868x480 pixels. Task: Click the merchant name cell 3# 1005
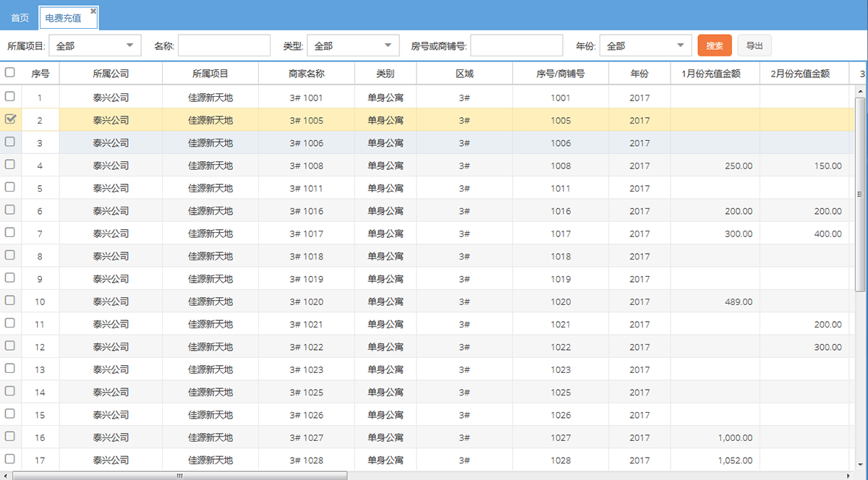307,121
